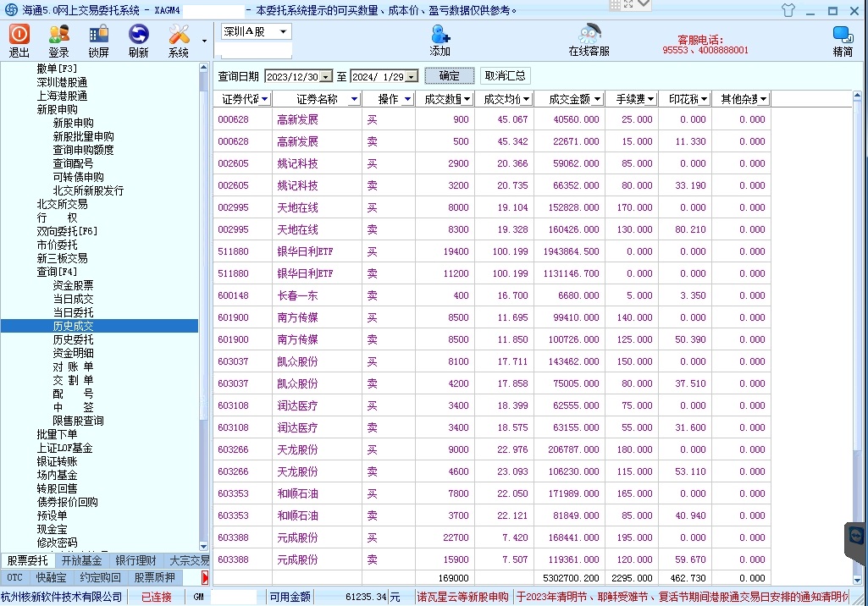Open 可转债申购 in the tree

[78, 177]
